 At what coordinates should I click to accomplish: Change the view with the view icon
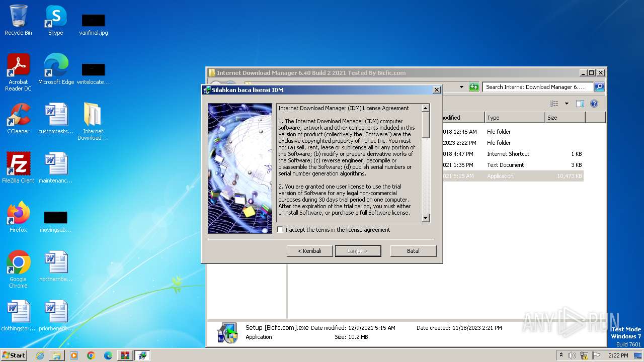point(554,104)
